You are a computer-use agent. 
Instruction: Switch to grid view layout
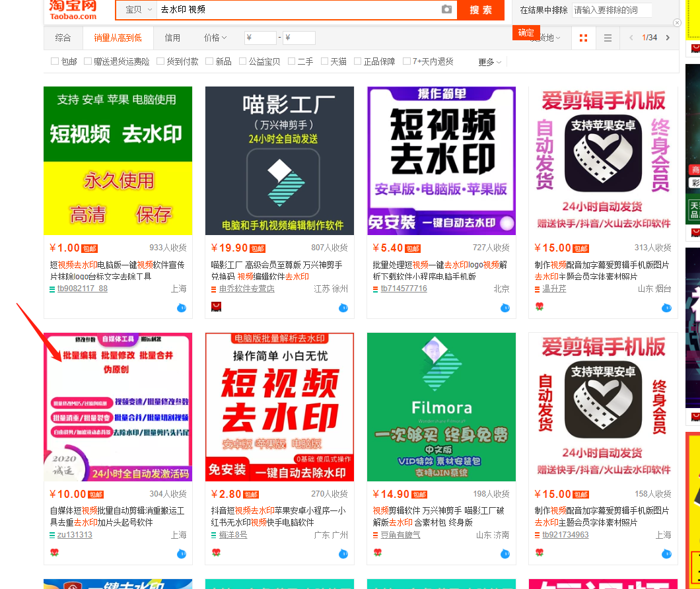[x=583, y=38]
